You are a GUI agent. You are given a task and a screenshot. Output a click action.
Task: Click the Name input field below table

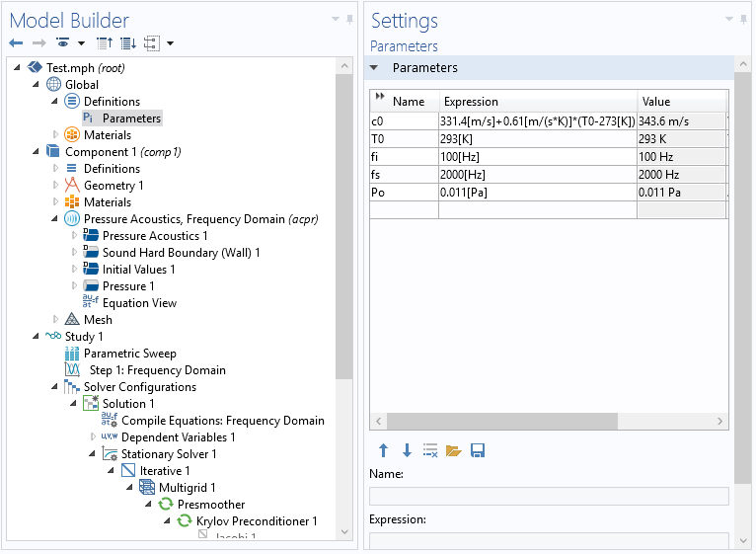coord(549,496)
